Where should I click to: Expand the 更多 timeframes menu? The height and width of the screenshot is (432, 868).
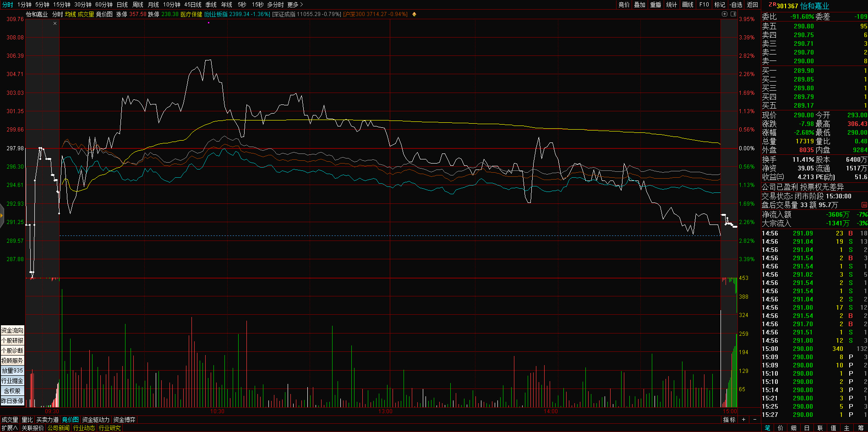(295, 5)
